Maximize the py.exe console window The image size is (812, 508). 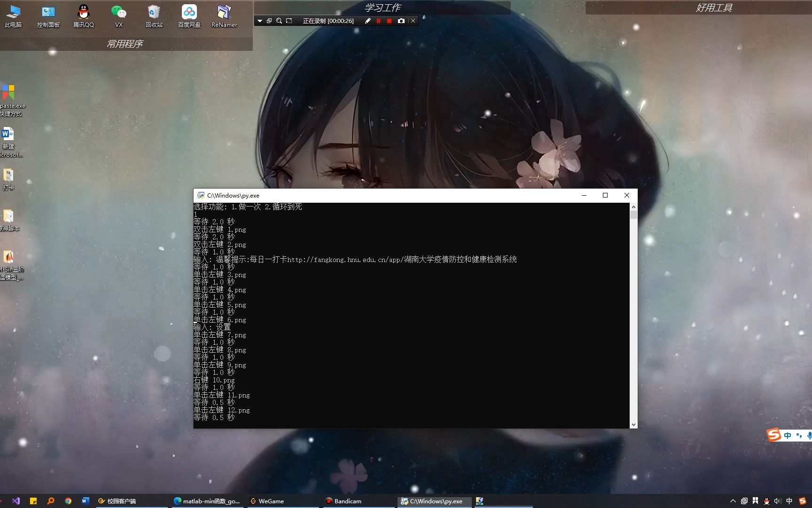point(605,195)
